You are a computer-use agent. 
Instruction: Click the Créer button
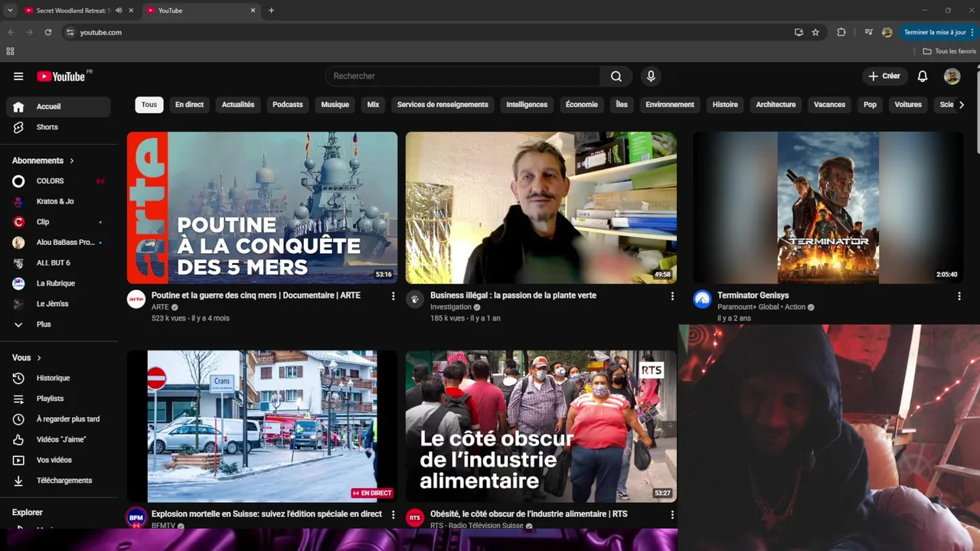coord(884,76)
